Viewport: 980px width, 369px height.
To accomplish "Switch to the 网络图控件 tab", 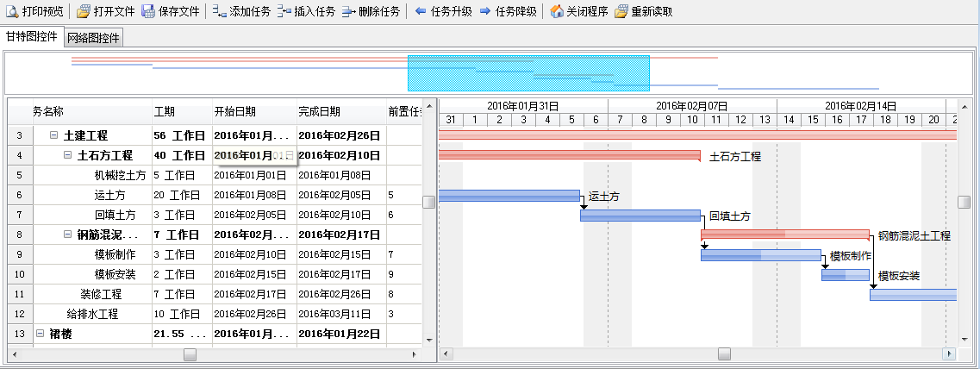I will point(93,38).
